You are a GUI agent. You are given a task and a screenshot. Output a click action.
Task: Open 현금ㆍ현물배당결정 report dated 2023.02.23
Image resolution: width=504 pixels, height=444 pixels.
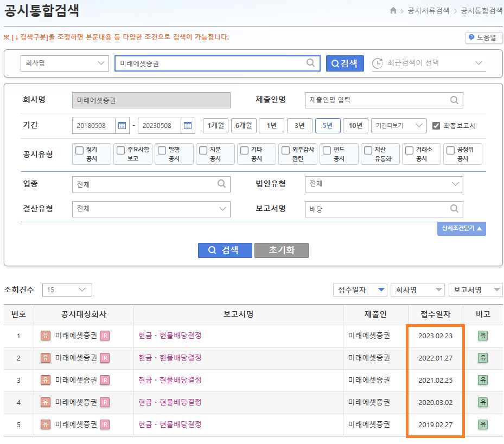170,336
